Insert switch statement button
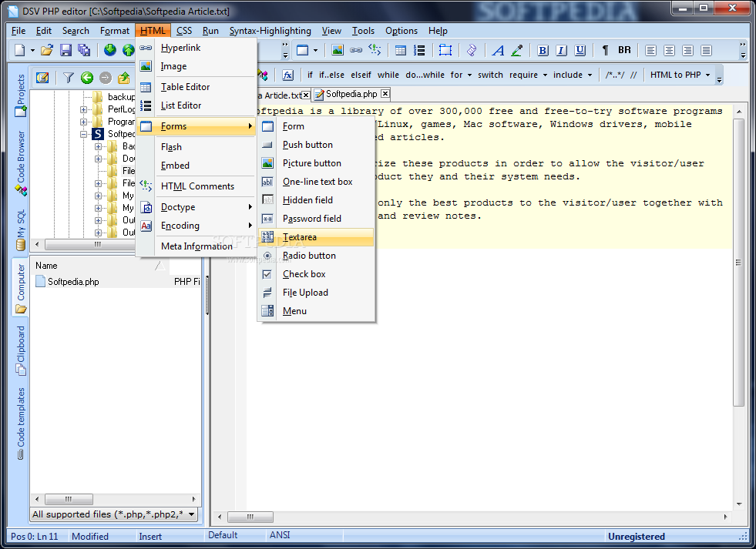 click(490, 75)
